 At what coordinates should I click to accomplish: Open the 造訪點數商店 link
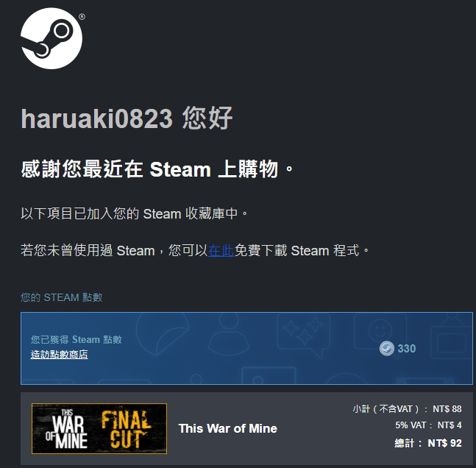pyautogui.click(x=59, y=355)
